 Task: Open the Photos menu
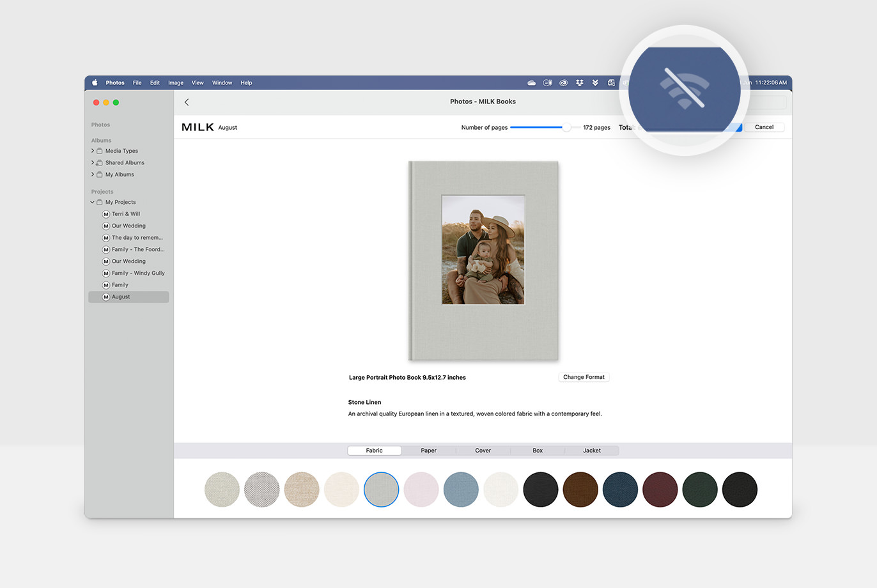115,82
